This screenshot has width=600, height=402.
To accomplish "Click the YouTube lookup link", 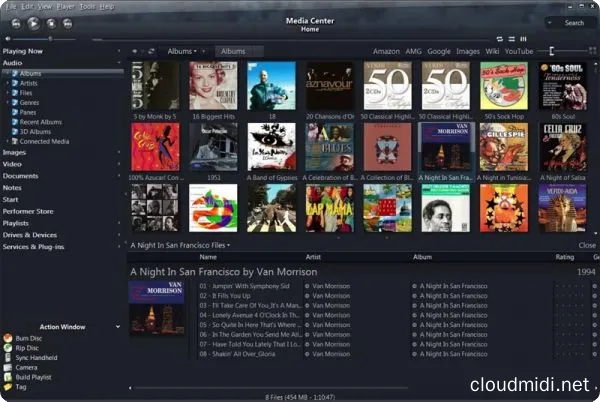I will [518, 51].
